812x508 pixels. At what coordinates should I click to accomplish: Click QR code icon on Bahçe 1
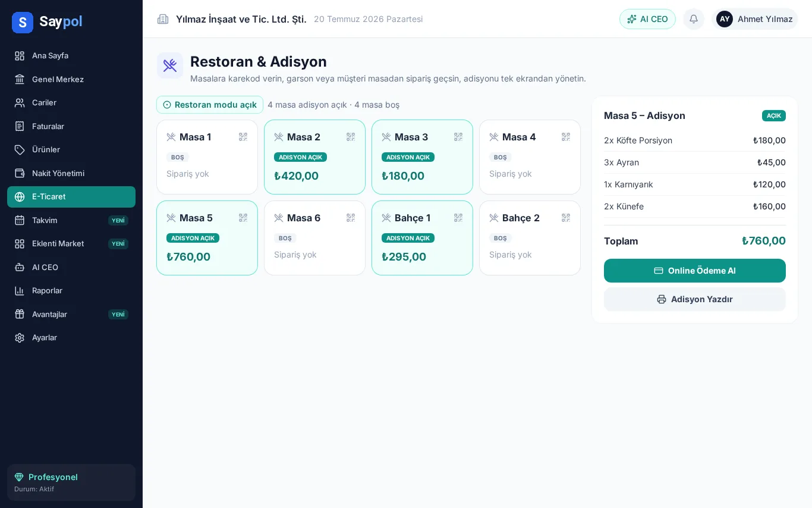click(x=458, y=218)
